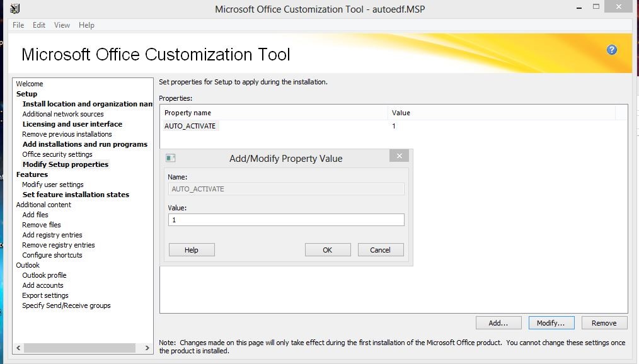Image resolution: width=639 pixels, height=364 pixels.
Task: Select the Additional content heading
Action: 43,205
